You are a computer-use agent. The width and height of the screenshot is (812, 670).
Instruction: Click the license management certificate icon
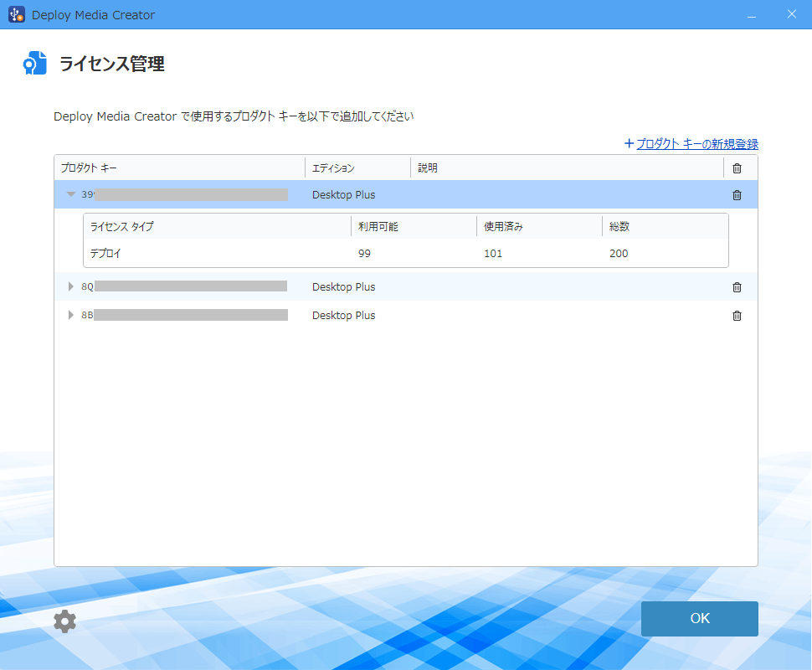(35, 64)
